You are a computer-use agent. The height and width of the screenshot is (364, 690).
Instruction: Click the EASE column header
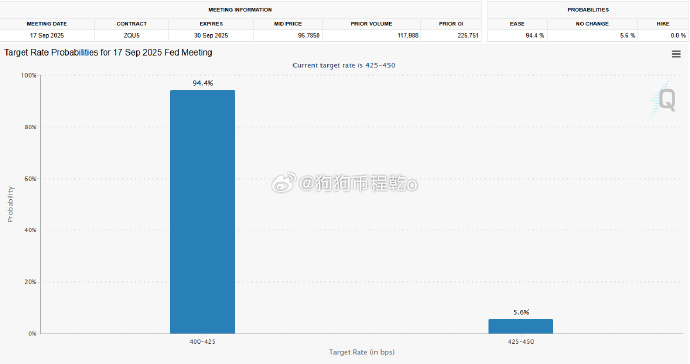[x=517, y=24]
